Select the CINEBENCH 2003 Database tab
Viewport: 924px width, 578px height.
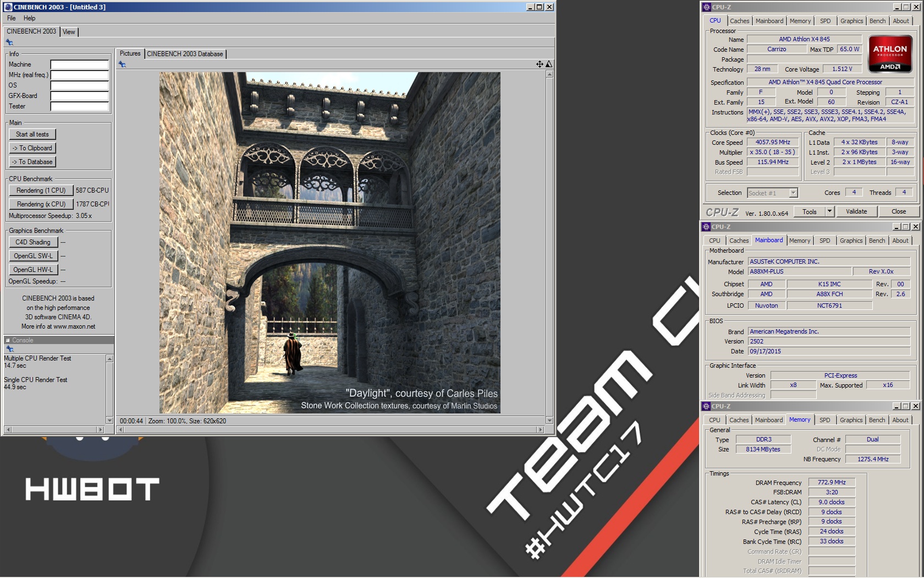[x=185, y=54]
